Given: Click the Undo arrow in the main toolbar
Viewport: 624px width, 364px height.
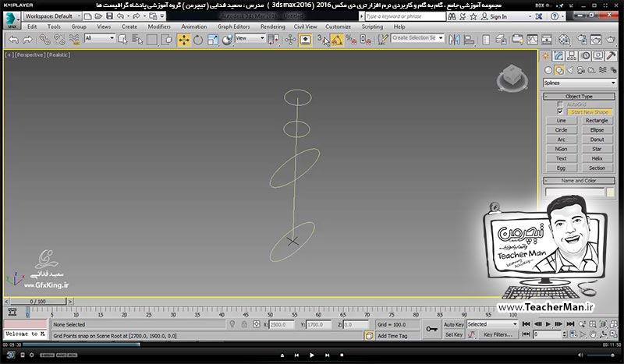Looking at the screenshot, I should [x=13, y=40].
